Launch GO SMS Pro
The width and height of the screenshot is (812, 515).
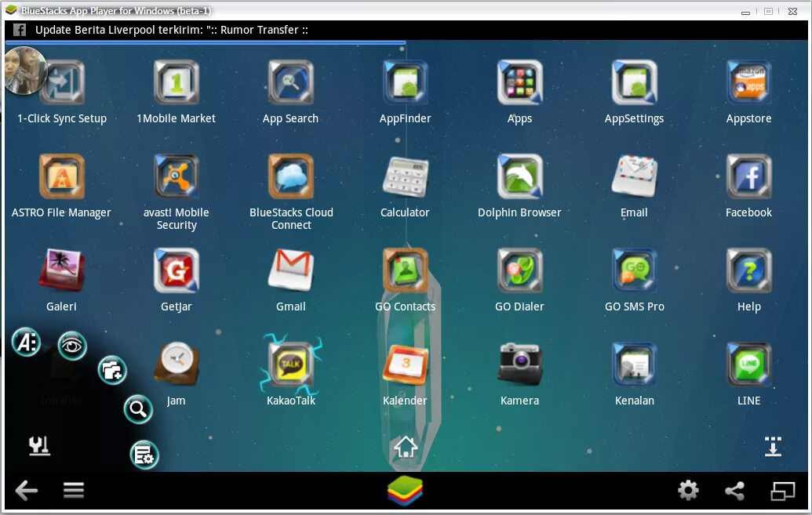coord(635,270)
